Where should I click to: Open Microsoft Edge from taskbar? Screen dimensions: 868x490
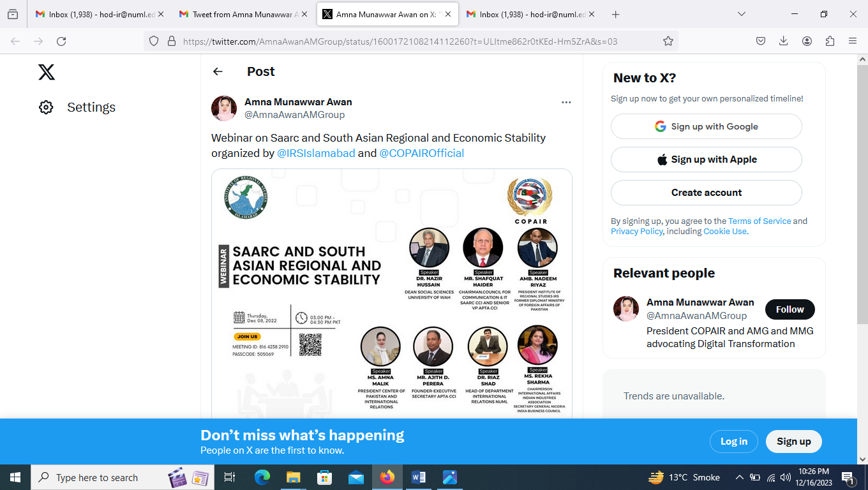tap(262, 477)
